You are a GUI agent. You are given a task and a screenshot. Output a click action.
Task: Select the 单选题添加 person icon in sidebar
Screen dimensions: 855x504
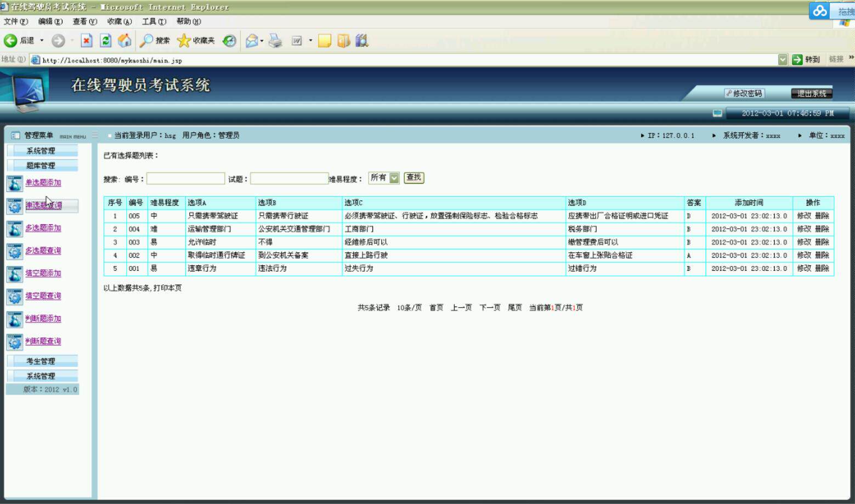tap(14, 184)
